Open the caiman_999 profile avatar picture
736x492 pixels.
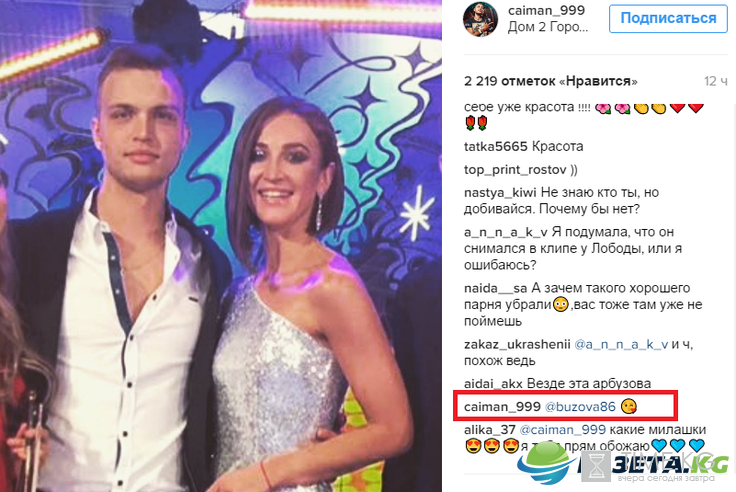(480, 19)
